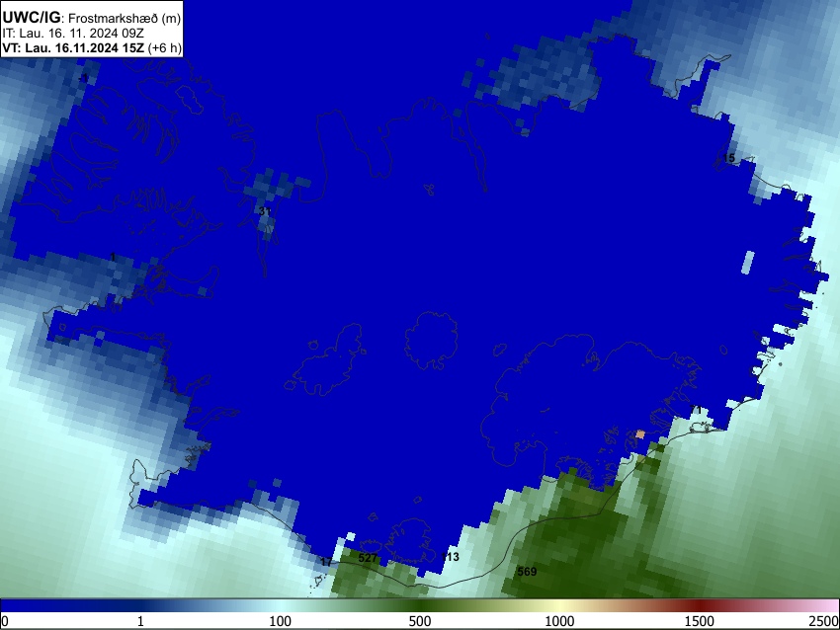Click the 527 value on the map
This screenshot has width=840, height=630.
click(368, 558)
